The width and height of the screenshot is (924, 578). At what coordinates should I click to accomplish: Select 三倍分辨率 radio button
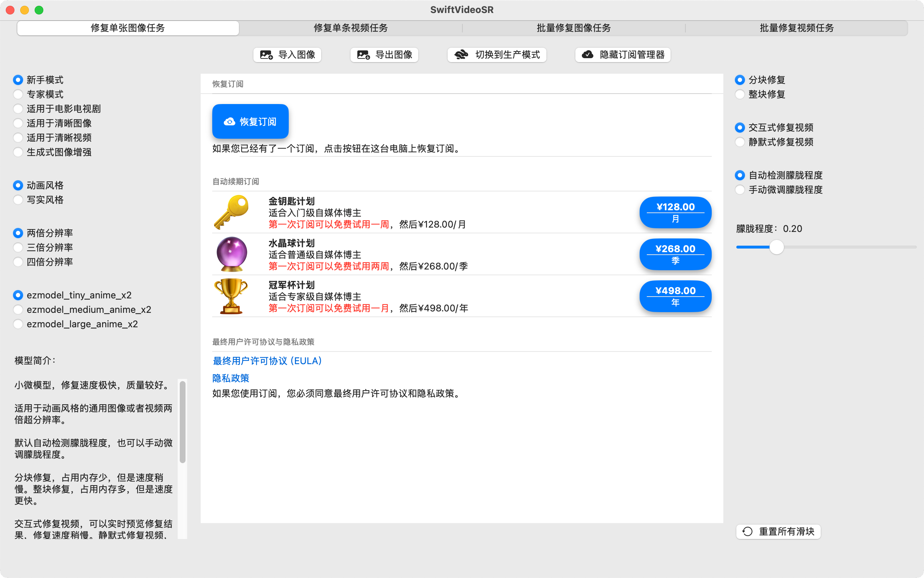pos(18,247)
